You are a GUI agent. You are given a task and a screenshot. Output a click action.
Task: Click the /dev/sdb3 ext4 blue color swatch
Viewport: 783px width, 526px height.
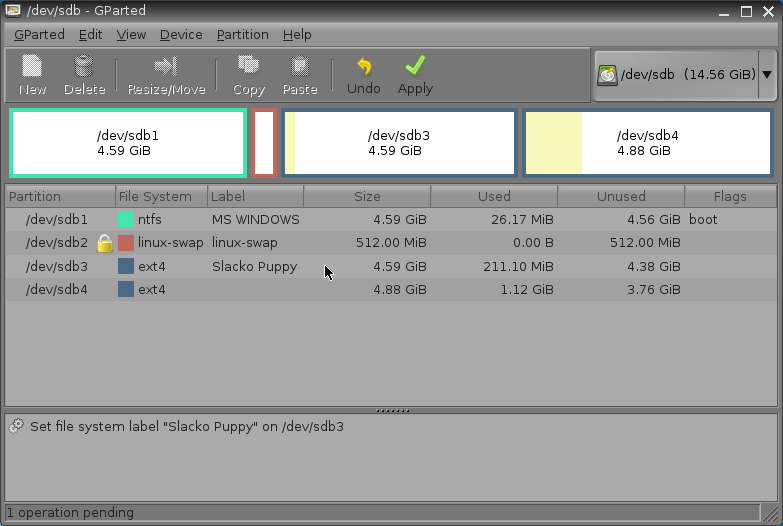(126, 266)
